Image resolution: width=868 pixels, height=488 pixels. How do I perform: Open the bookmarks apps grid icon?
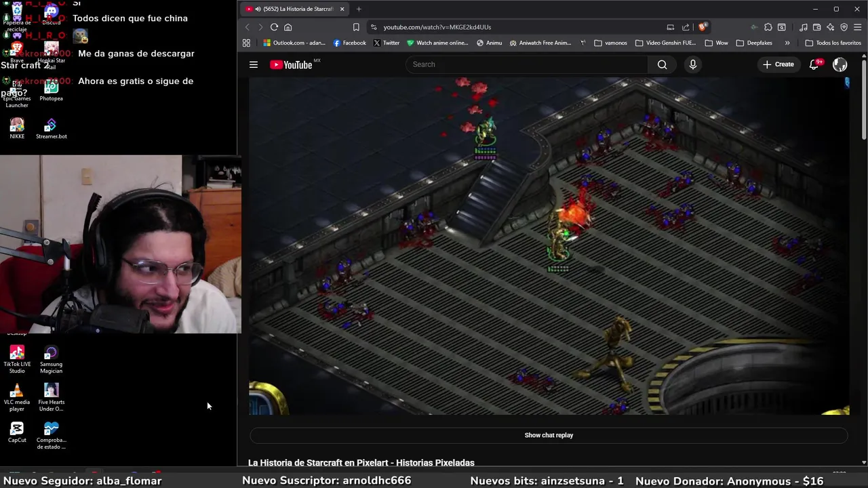click(246, 43)
